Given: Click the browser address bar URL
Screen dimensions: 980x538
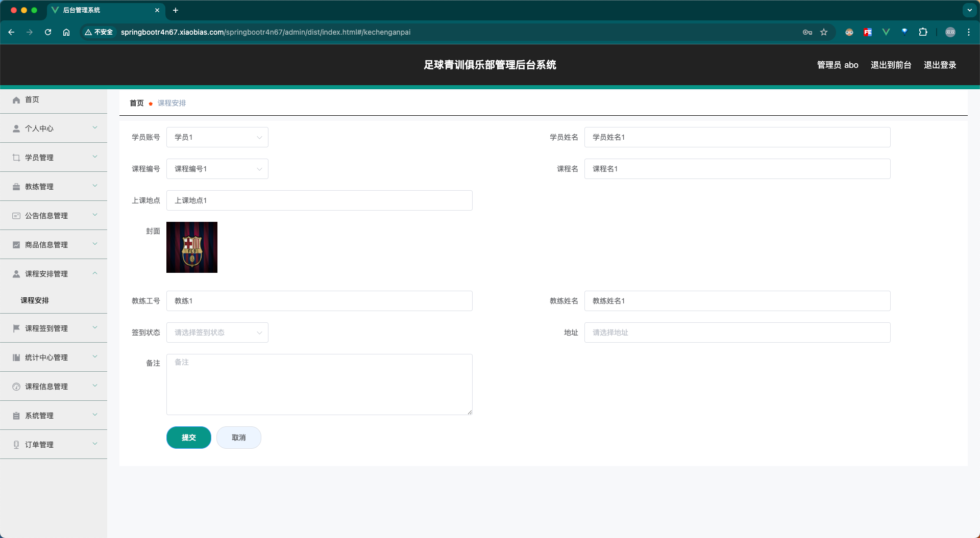Looking at the screenshot, I should coord(265,32).
